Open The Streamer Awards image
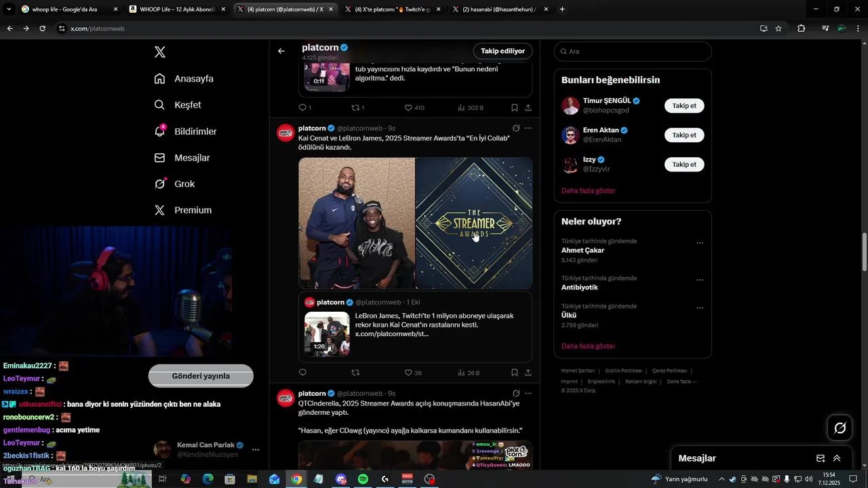 [x=474, y=223]
